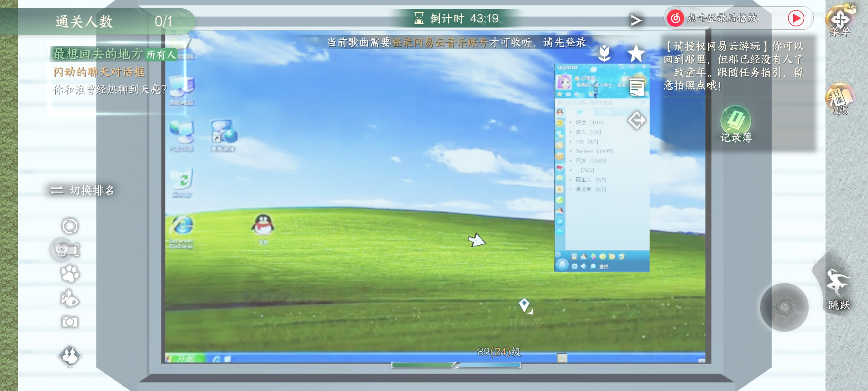The height and width of the screenshot is (391, 868).
Task: Open the 记录簿 record book
Action: pos(736,124)
